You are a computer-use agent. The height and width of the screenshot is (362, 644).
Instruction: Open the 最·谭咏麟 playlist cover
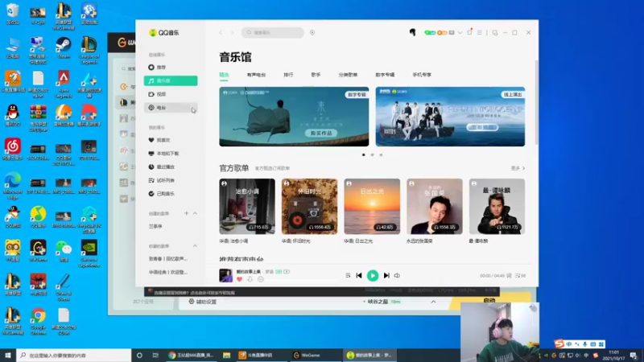tap(497, 207)
